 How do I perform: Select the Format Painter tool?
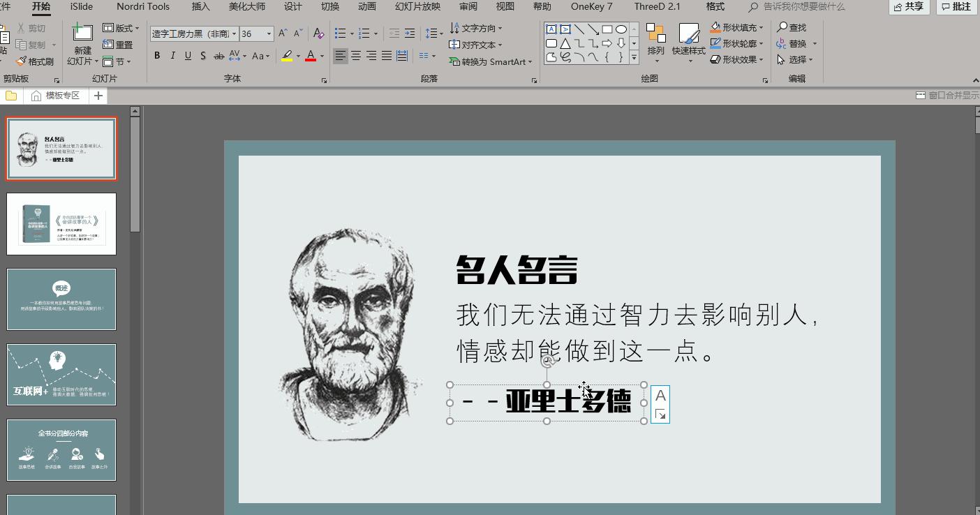click(x=33, y=61)
